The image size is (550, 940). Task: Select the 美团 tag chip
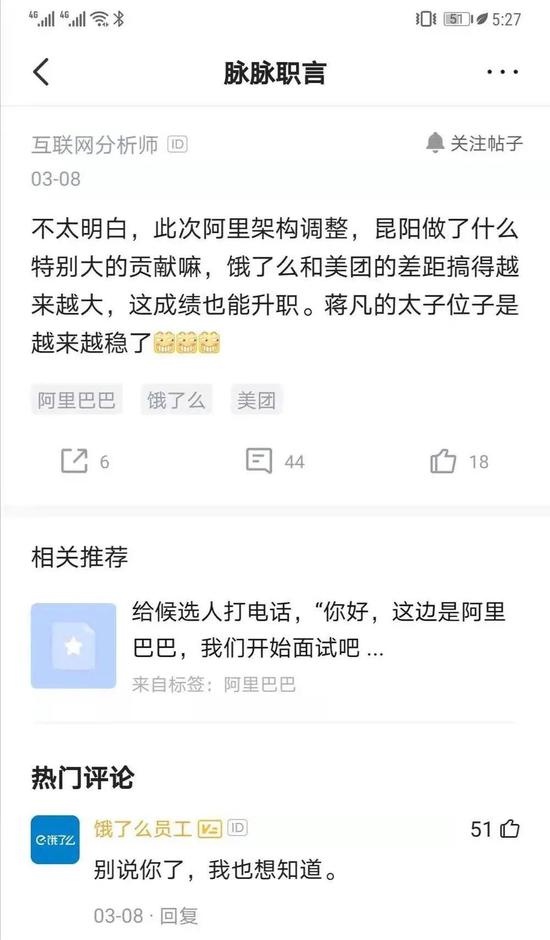point(256,400)
